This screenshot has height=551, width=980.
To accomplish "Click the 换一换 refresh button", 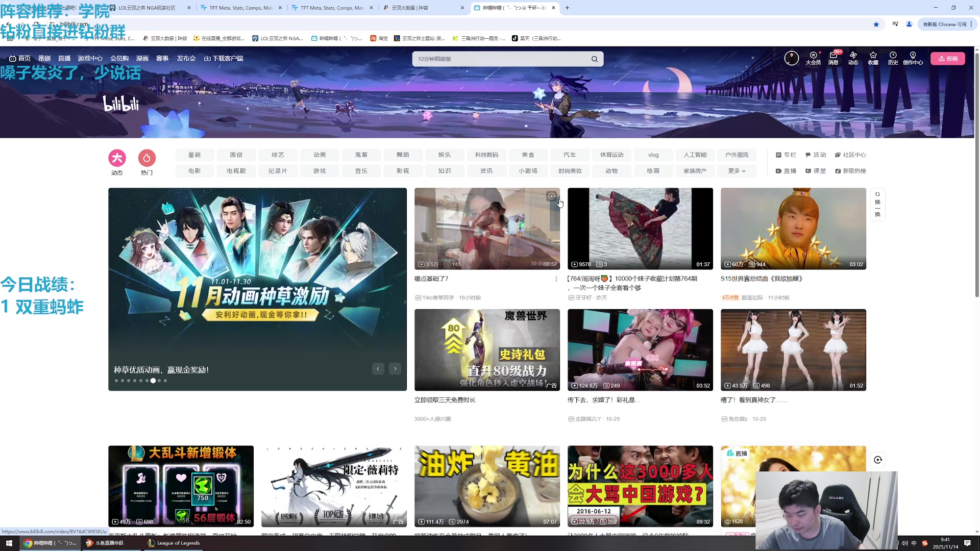I will point(877,204).
